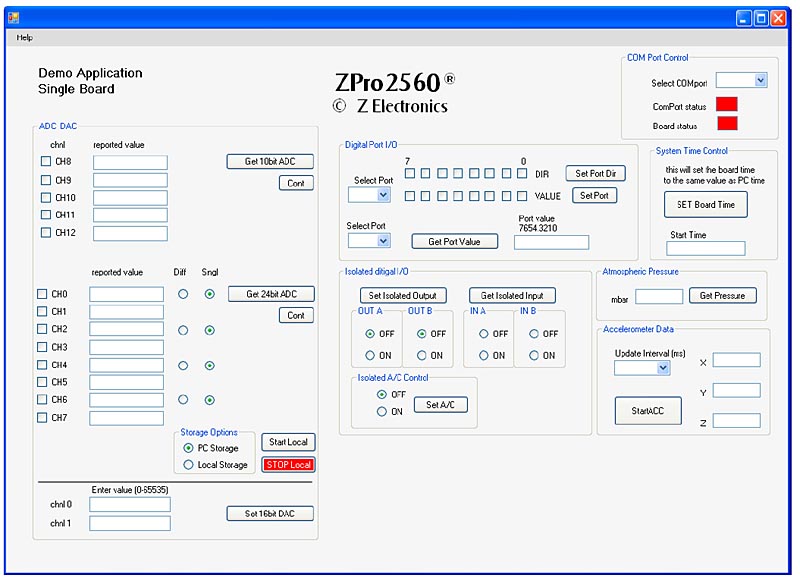The height and width of the screenshot is (581, 800).
Task: Click the mbar pressure field
Action: 659,296
